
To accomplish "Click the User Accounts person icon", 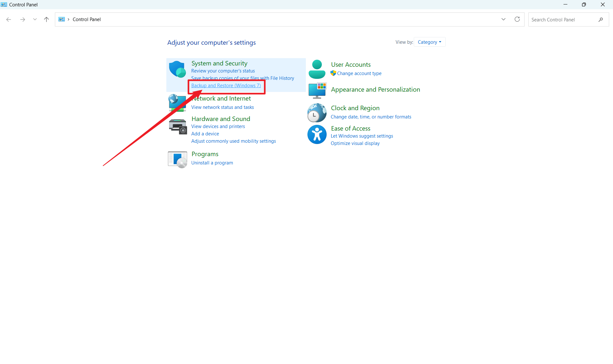I will [317, 69].
